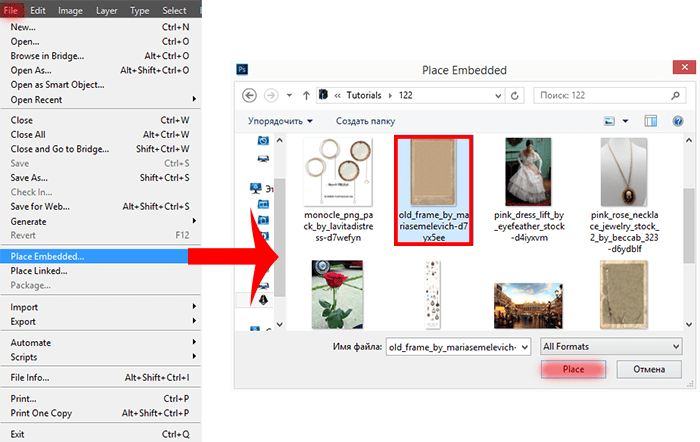
Task: Select old_frame_by_mariasemelevich file thumbnail
Action: (433, 173)
